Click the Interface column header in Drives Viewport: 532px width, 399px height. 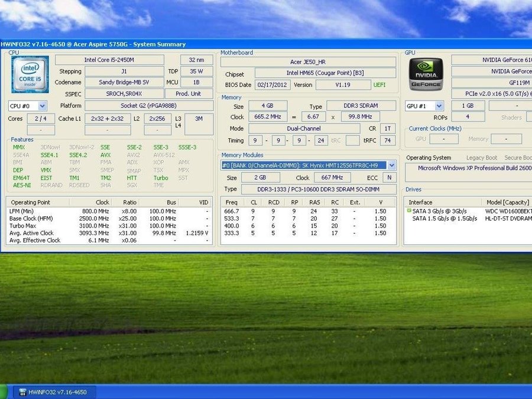[443, 202]
